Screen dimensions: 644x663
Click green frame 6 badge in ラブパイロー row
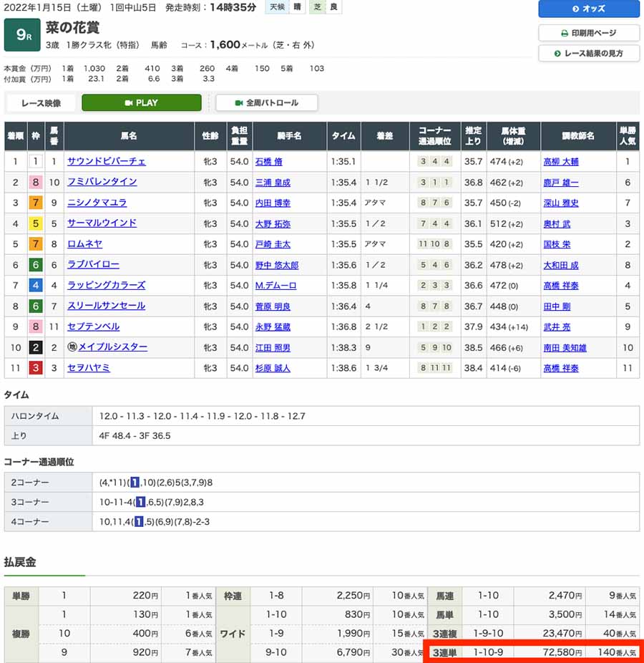pos(36,265)
